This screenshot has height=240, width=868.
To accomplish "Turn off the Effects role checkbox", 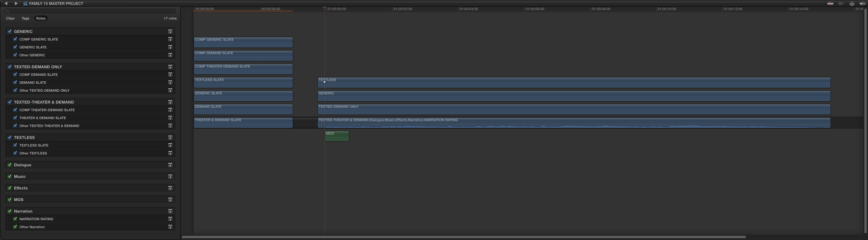I will 10,188.
